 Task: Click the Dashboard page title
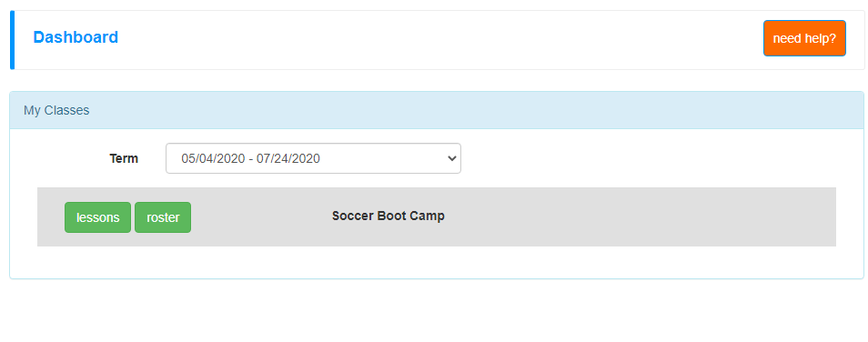click(x=76, y=37)
